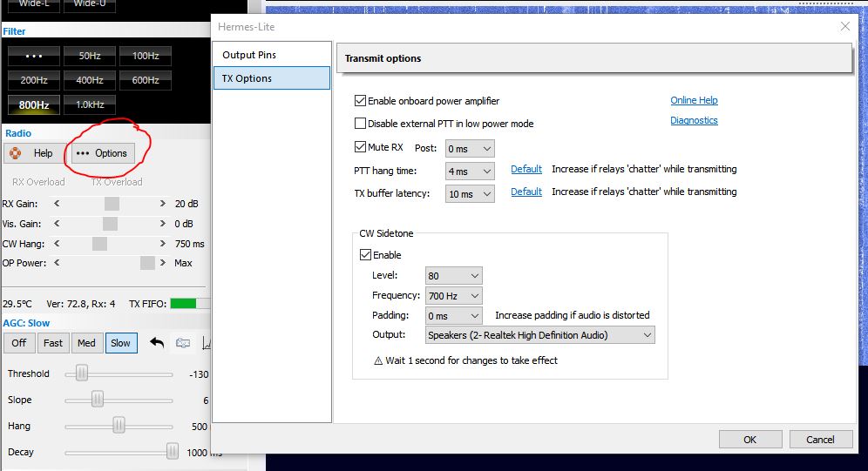Screen dimensions: 868x471
Task: Click the three-dots Options button
Action: (102, 153)
